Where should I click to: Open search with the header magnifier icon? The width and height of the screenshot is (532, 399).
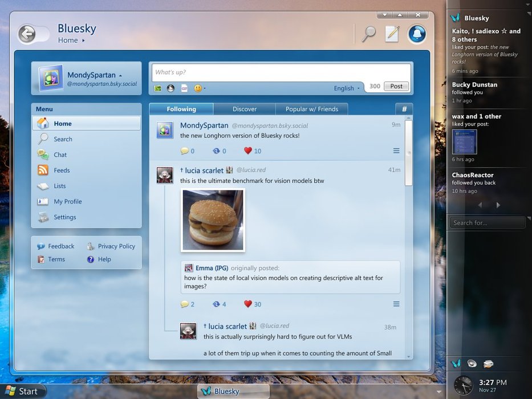pyautogui.click(x=368, y=34)
